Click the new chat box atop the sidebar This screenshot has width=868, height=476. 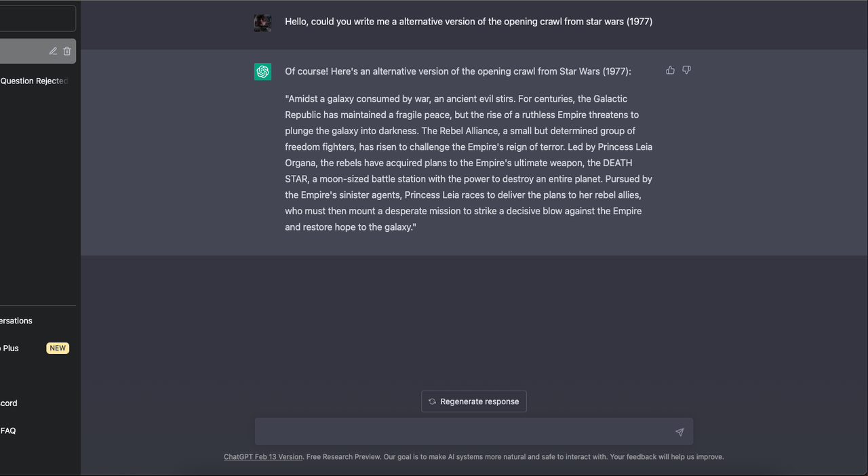37,19
